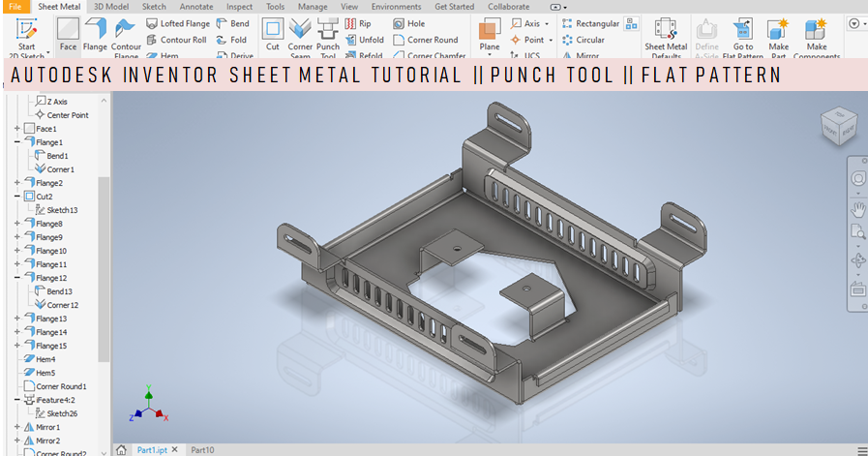This screenshot has height=456, width=868.
Task: Select the Hole tool
Action: point(409,23)
